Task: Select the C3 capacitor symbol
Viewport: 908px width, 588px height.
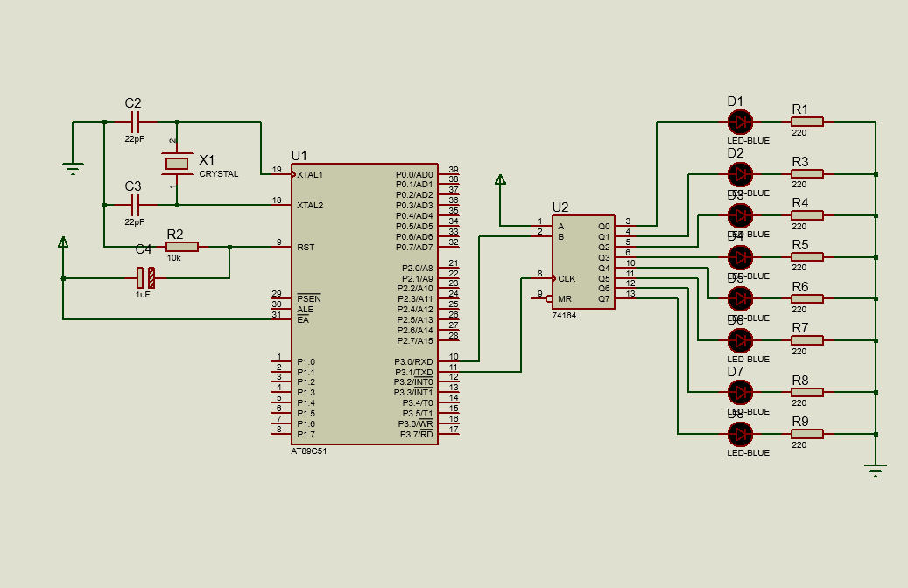Action: (x=135, y=205)
